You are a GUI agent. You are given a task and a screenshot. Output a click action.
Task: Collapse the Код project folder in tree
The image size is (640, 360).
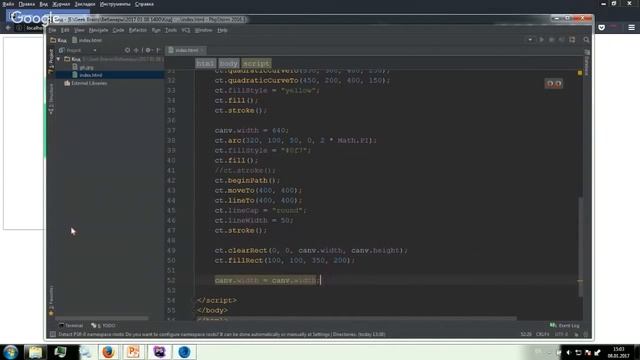[x=59, y=59]
